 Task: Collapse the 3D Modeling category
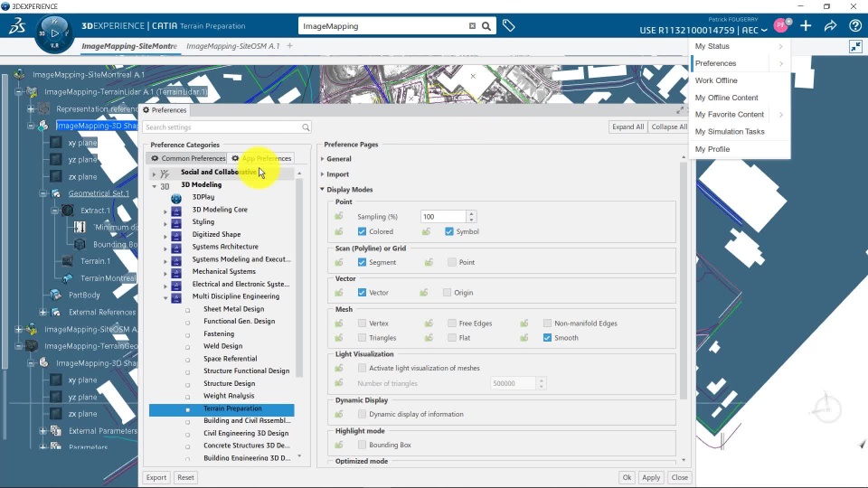click(x=155, y=186)
